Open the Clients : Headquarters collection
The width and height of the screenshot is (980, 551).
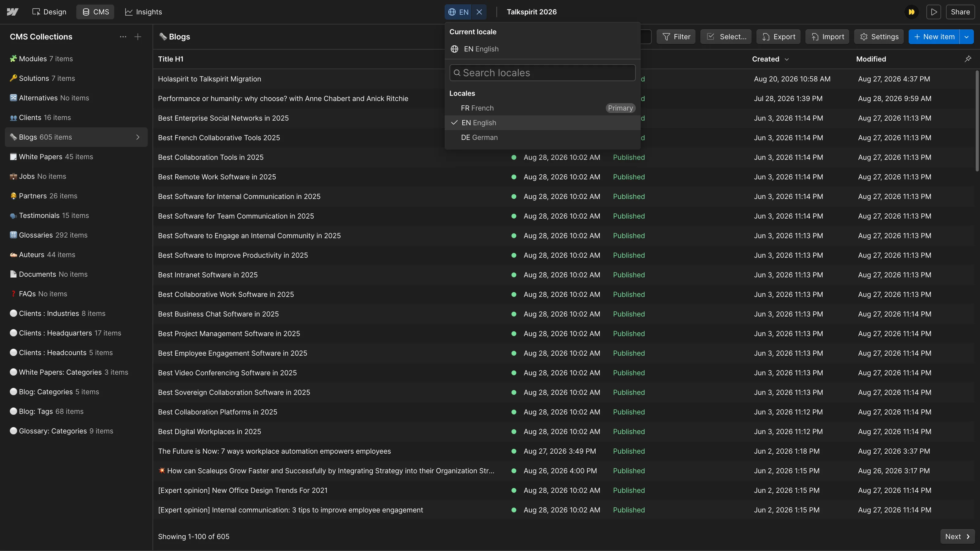point(76,333)
